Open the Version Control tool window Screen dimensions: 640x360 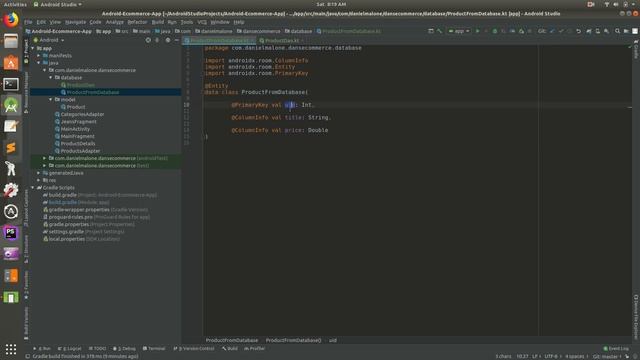click(194, 349)
